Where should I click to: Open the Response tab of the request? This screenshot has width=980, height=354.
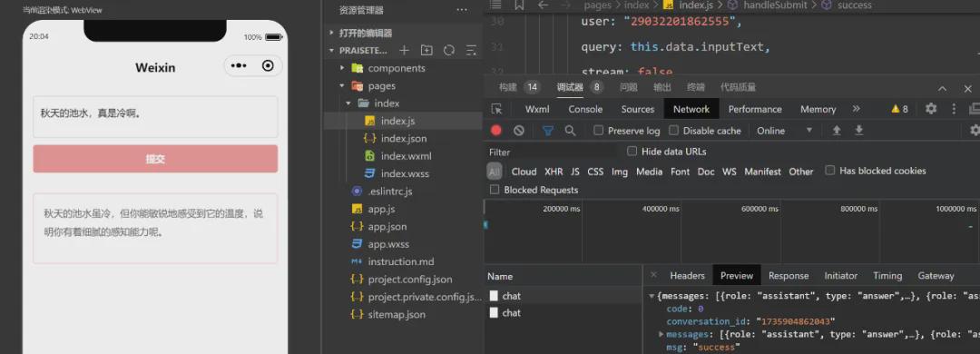[789, 275]
